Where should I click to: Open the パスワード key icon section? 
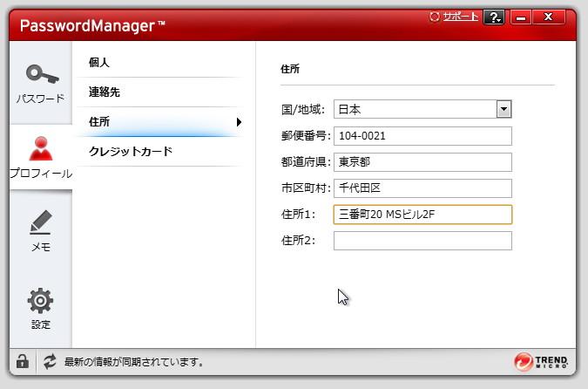[x=40, y=84]
